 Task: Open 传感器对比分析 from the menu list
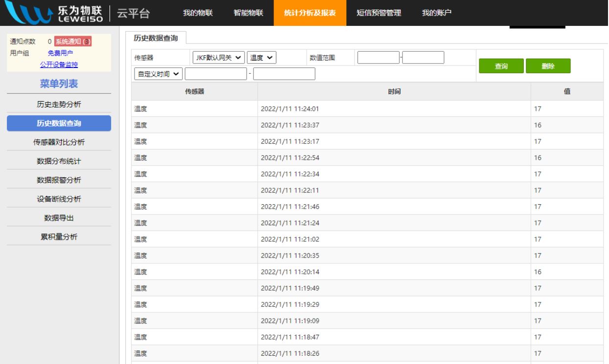point(59,142)
